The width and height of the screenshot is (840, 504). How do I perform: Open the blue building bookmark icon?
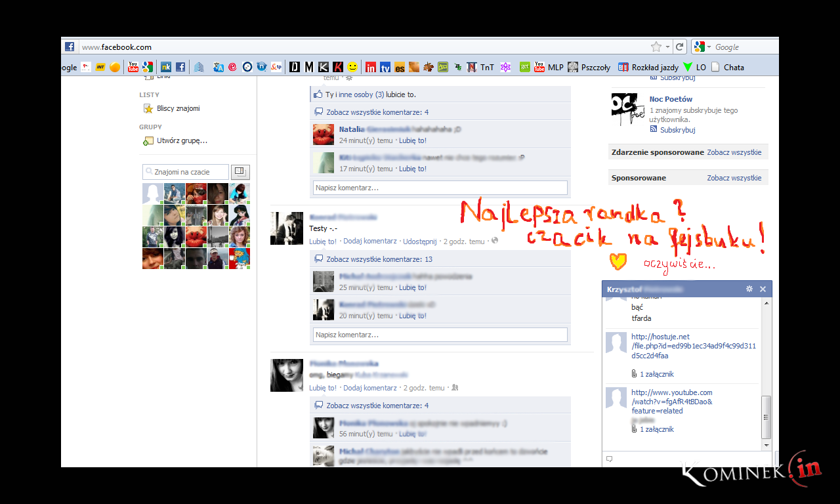[x=199, y=67]
